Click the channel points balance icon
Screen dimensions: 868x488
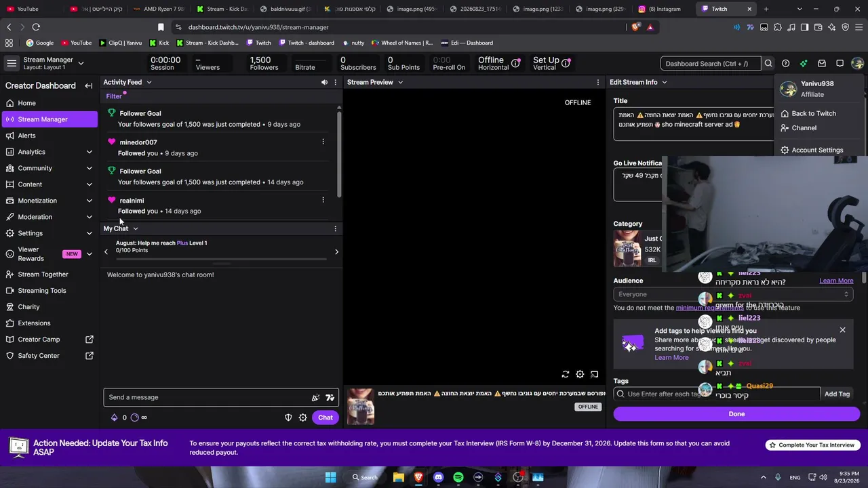tap(134, 418)
